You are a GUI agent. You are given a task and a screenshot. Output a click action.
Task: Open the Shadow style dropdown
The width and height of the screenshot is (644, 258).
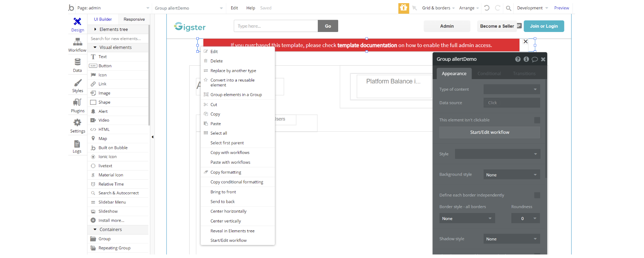[x=512, y=239]
